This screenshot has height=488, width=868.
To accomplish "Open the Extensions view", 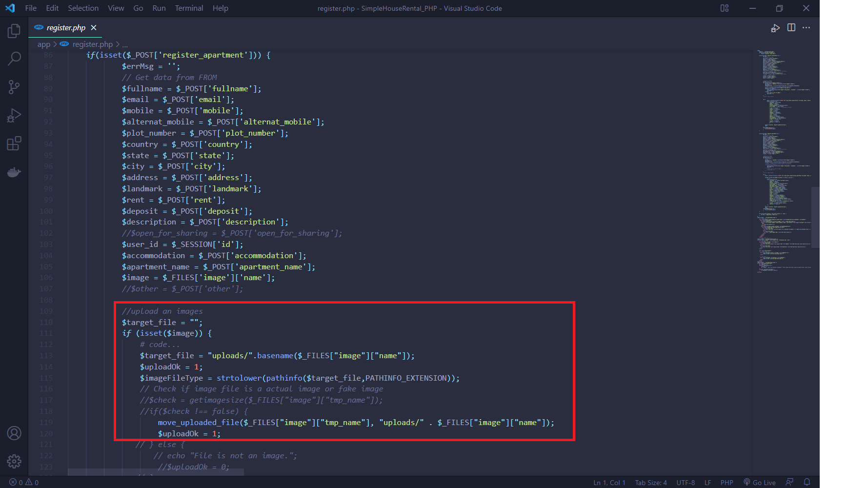I will [x=14, y=143].
